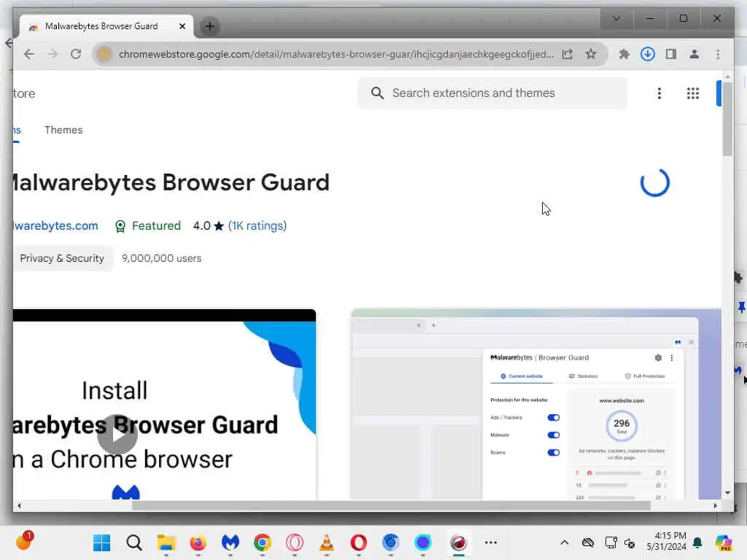Click the forward navigation arrow
The height and width of the screenshot is (560, 747).
click(53, 54)
